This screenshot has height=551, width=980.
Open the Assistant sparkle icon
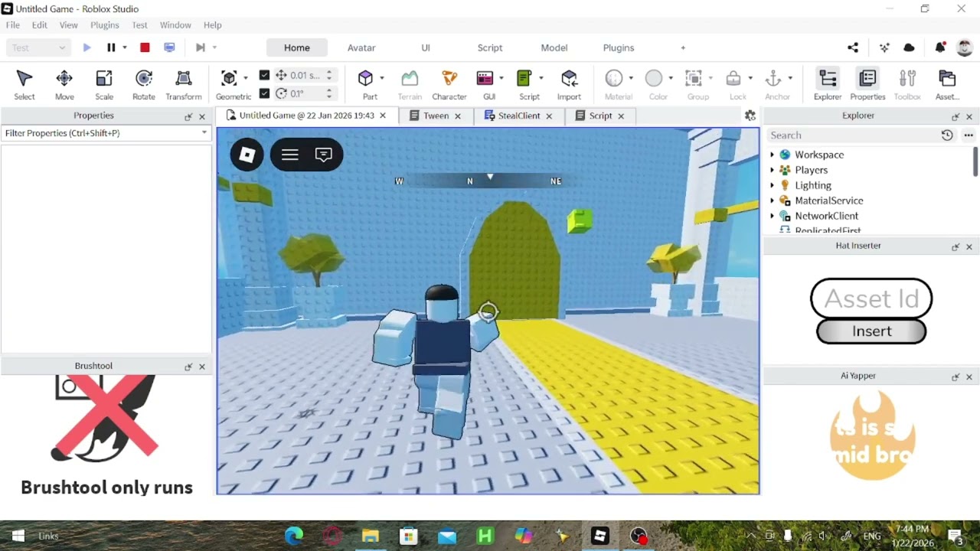884,47
